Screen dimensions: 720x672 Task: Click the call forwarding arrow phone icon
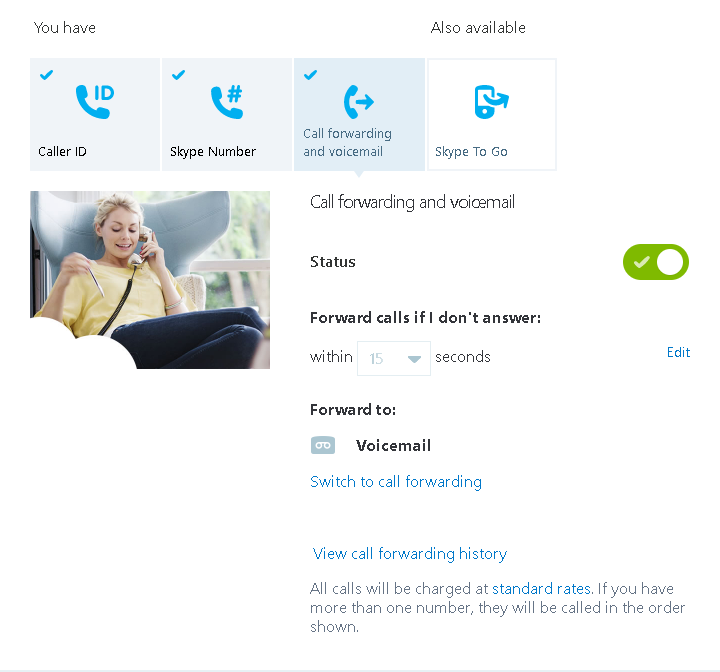point(359,102)
